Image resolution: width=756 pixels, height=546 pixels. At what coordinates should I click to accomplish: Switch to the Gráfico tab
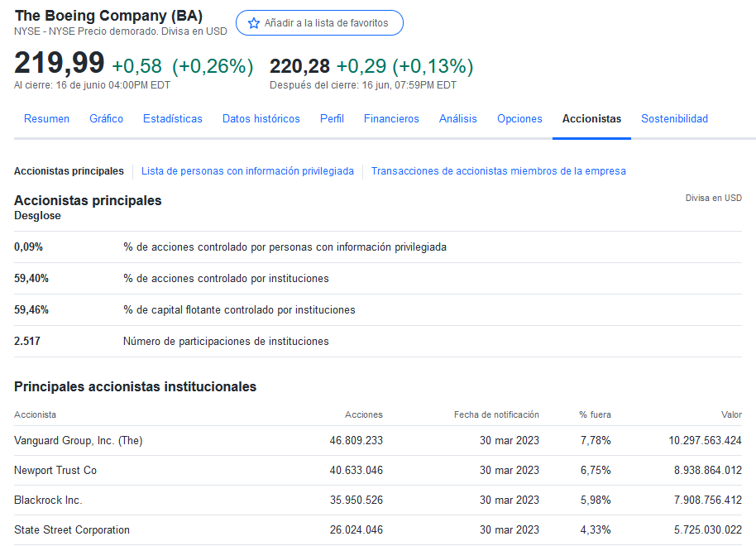(106, 118)
